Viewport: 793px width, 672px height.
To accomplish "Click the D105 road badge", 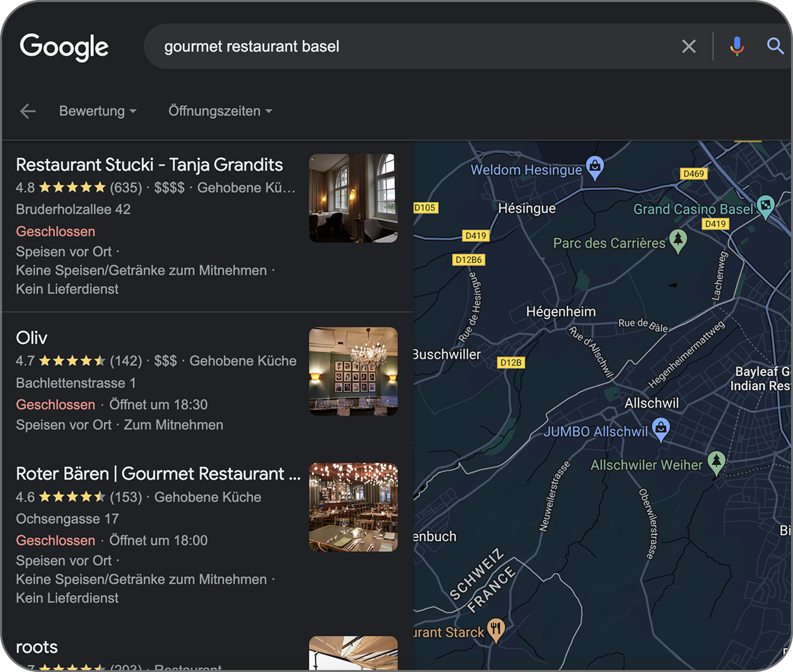I will (x=426, y=207).
